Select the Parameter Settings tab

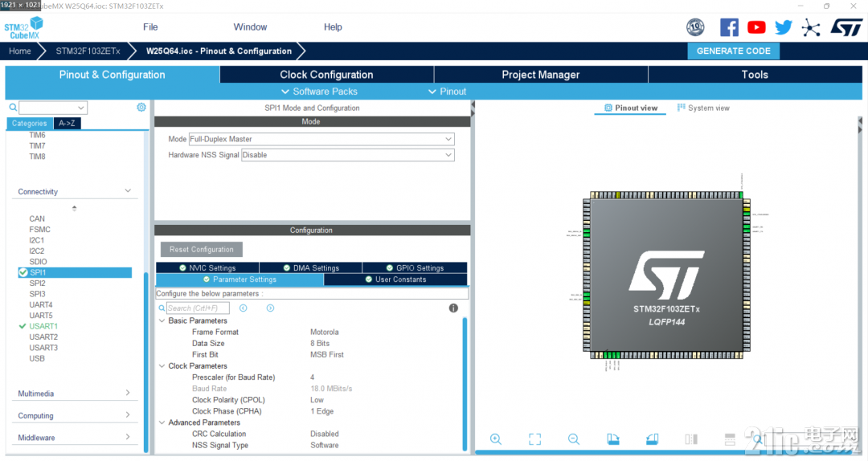pyautogui.click(x=240, y=279)
